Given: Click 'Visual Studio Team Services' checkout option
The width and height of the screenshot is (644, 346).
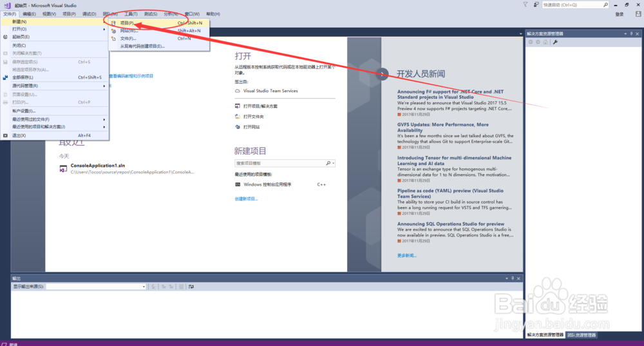Looking at the screenshot, I should [270, 91].
